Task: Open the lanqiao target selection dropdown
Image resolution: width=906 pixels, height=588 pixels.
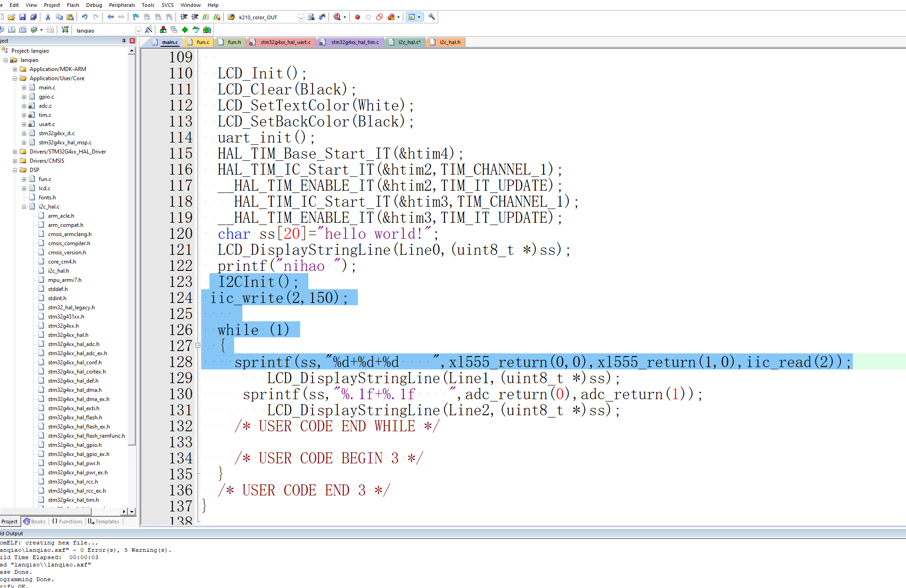Action: (138, 30)
